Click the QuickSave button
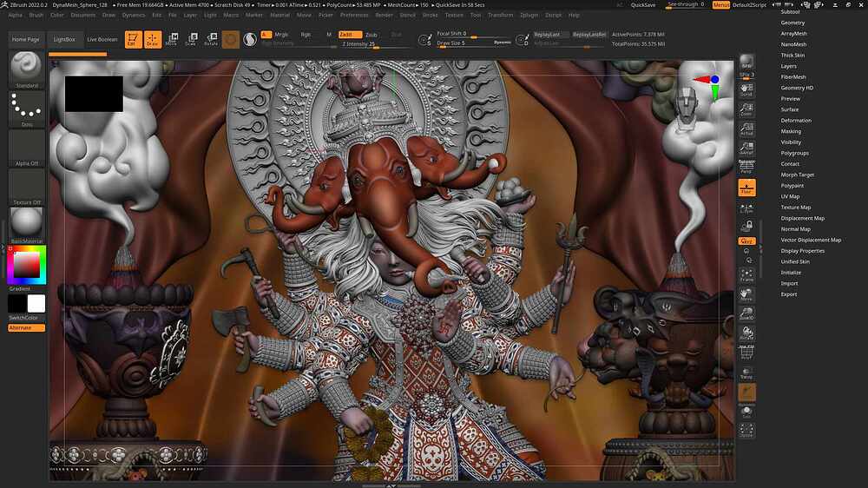 point(643,5)
